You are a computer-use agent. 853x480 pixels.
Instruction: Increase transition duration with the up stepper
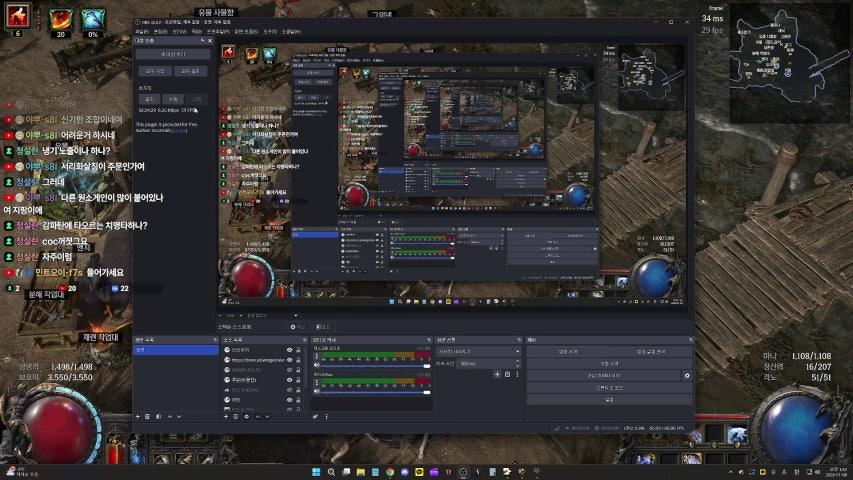[x=517, y=361]
